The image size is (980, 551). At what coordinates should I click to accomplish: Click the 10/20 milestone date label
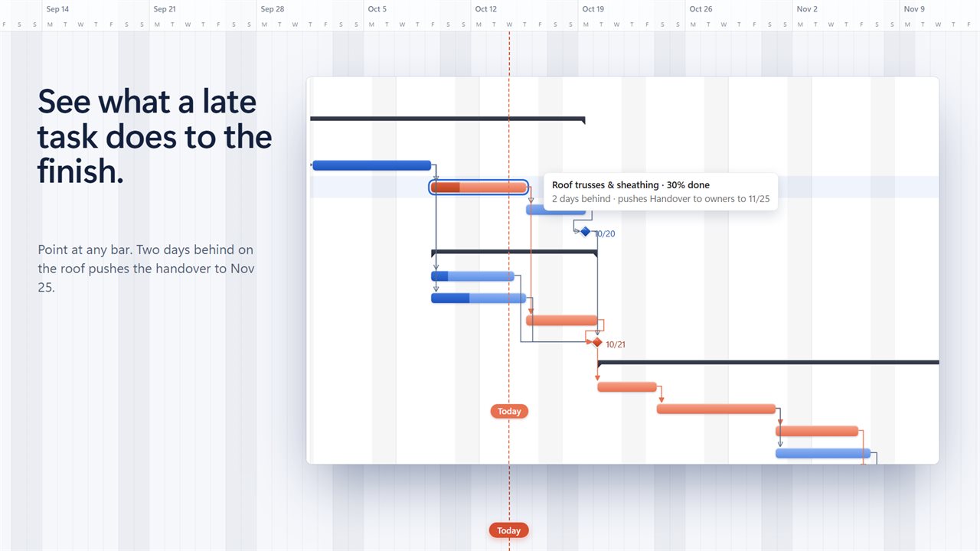[x=605, y=233]
